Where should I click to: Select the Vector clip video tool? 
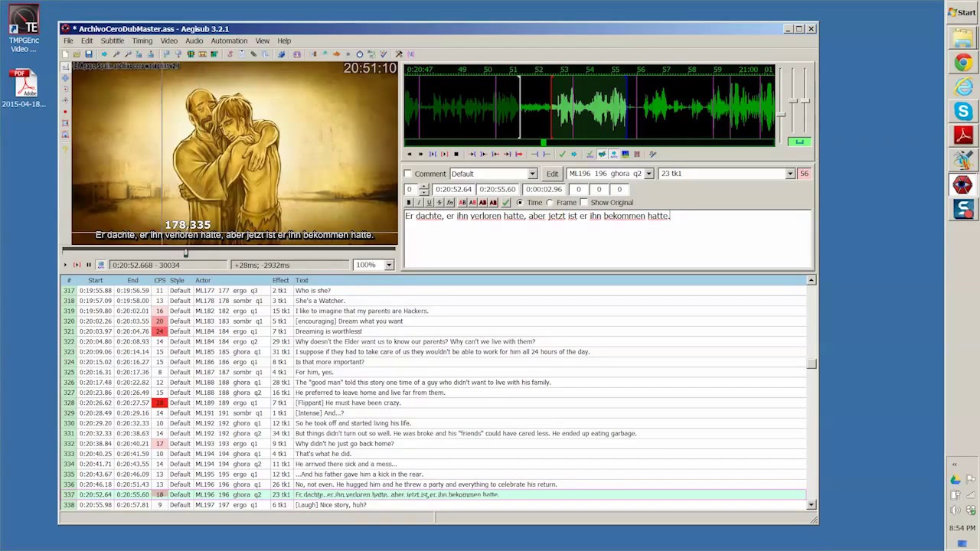click(x=65, y=134)
